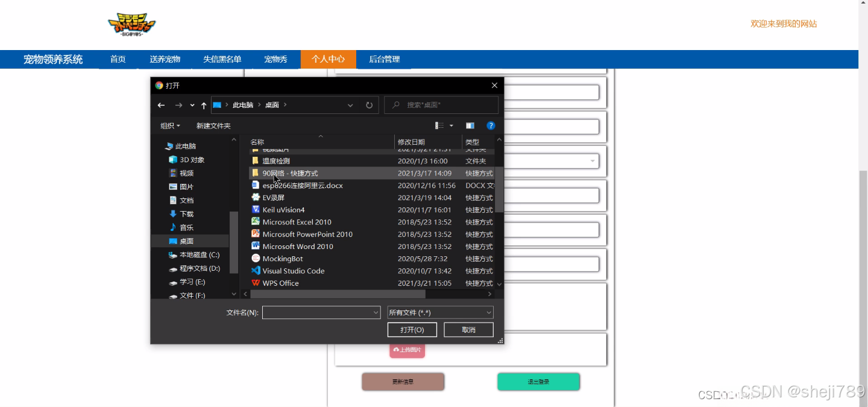Click the Digimon logo image in the header

[x=131, y=24]
